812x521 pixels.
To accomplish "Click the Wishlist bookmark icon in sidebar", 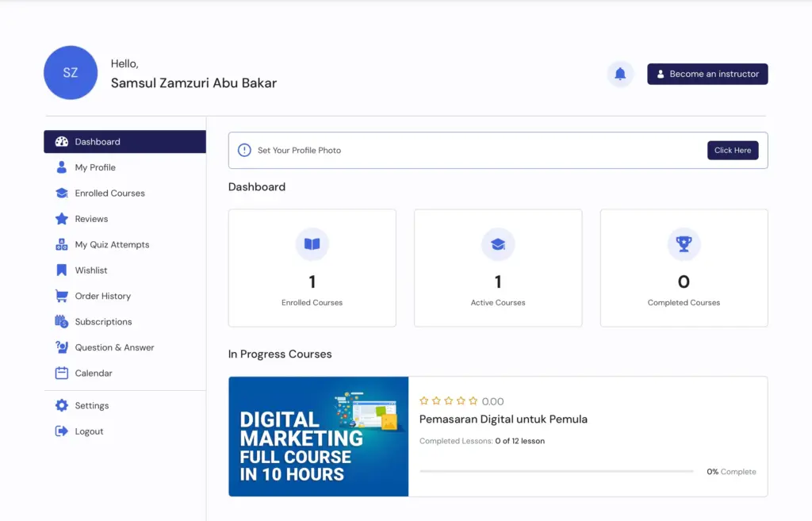I will click(61, 270).
